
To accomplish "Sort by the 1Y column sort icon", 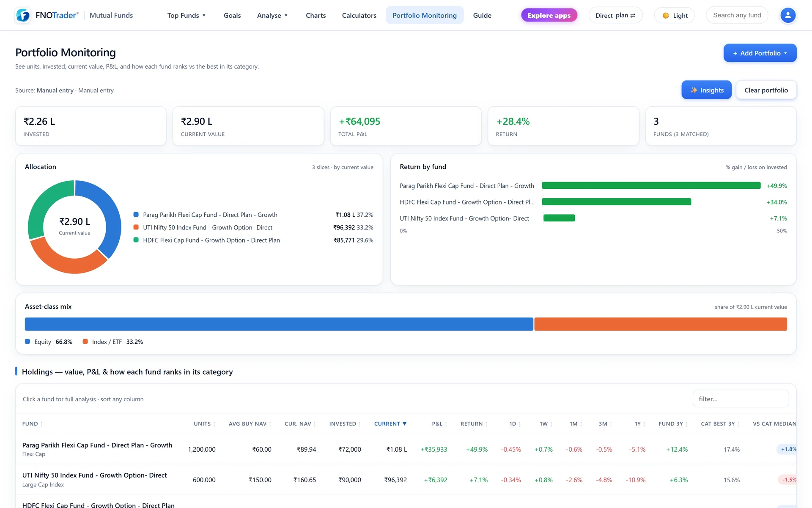I will [x=644, y=424].
